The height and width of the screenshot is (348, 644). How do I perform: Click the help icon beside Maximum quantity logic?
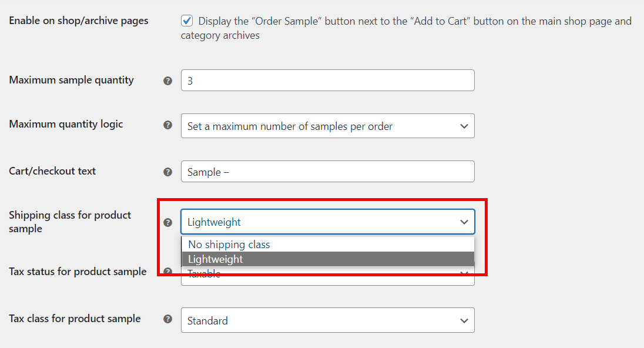point(167,125)
